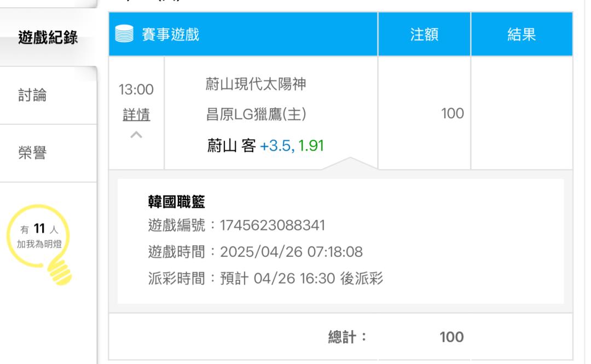Select team 蔚山現代太陽神
Viewport: 591px width, 364px height.
tap(256, 84)
